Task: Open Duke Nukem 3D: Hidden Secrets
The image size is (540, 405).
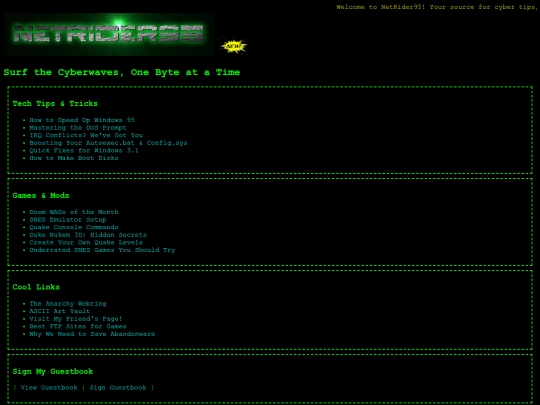Action: tap(88, 235)
